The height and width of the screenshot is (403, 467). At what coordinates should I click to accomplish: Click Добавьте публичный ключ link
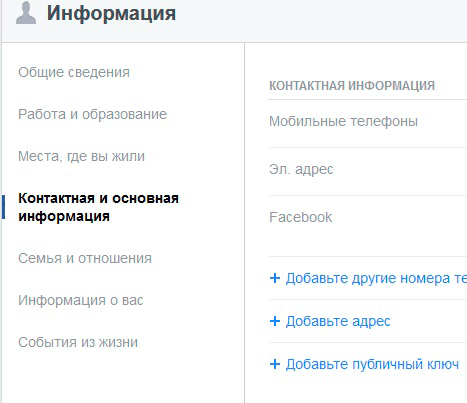pos(372,364)
